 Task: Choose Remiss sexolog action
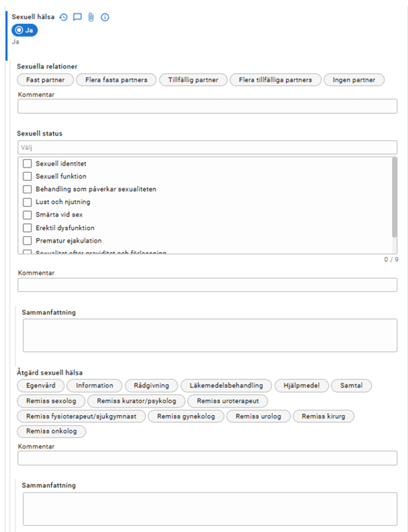pyautogui.click(x=51, y=401)
